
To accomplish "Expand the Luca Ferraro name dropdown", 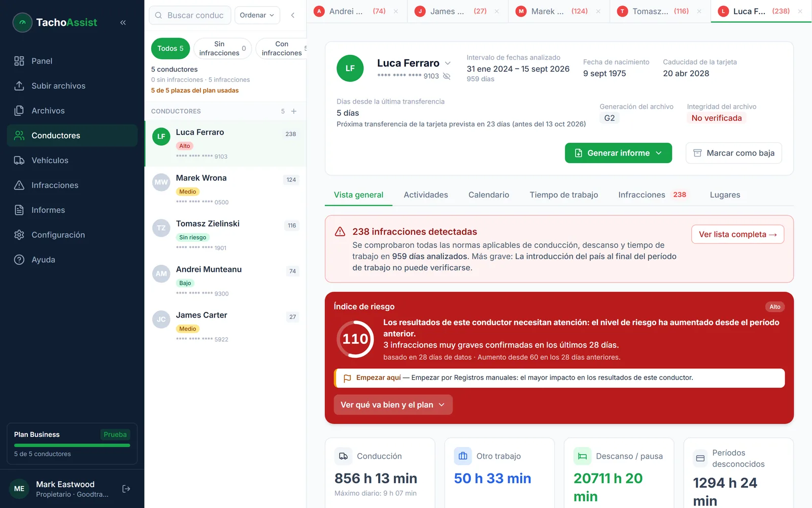I will pyautogui.click(x=448, y=63).
